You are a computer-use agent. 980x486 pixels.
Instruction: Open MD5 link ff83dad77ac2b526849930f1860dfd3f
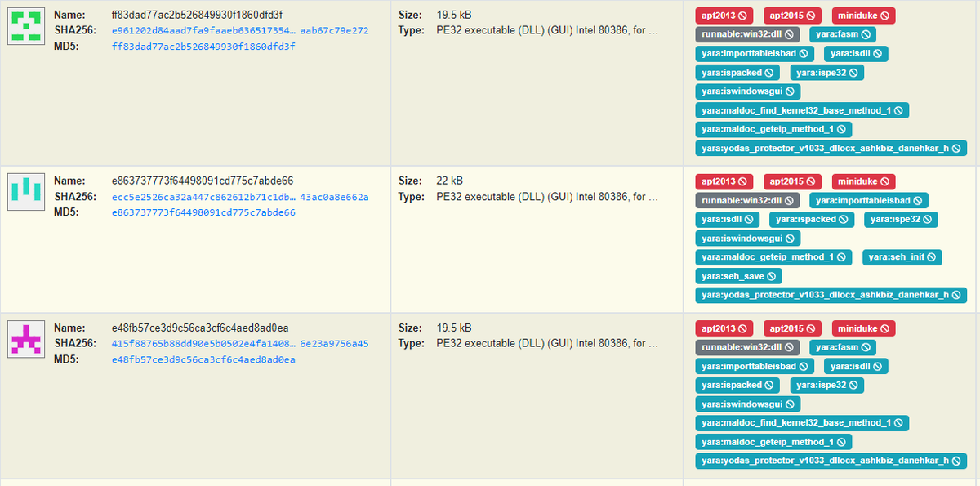(x=203, y=47)
